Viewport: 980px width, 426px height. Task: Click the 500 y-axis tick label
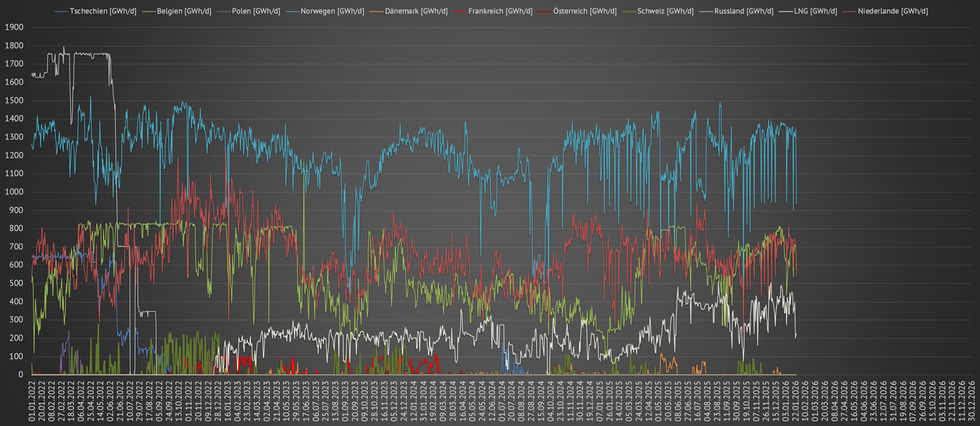(x=17, y=283)
